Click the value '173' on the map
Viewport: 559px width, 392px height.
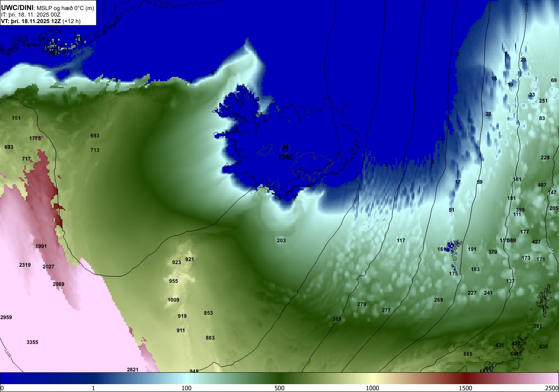[526, 258]
